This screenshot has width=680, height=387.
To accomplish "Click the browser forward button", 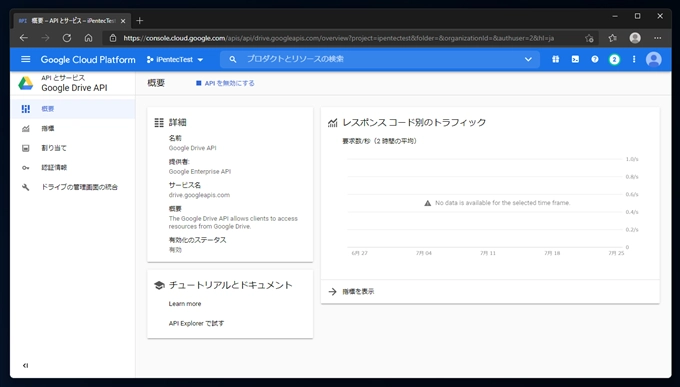I will [x=45, y=38].
